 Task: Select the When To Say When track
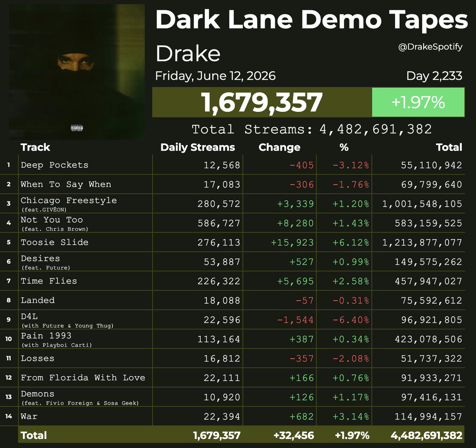click(x=66, y=184)
